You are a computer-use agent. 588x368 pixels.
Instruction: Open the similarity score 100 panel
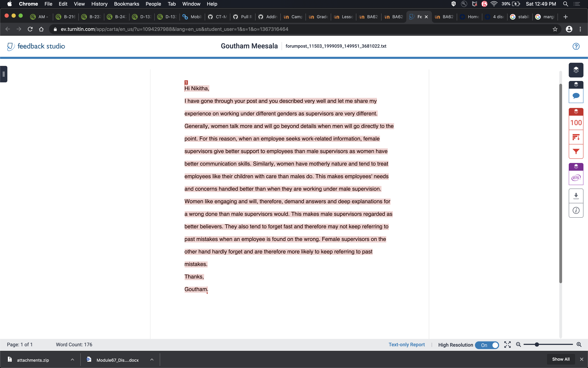pos(576,123)
